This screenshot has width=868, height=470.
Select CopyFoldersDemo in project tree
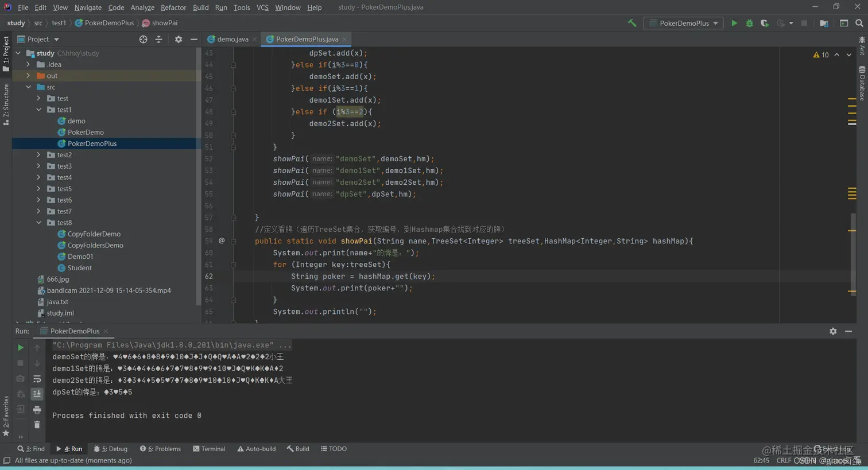coord(95,246)
